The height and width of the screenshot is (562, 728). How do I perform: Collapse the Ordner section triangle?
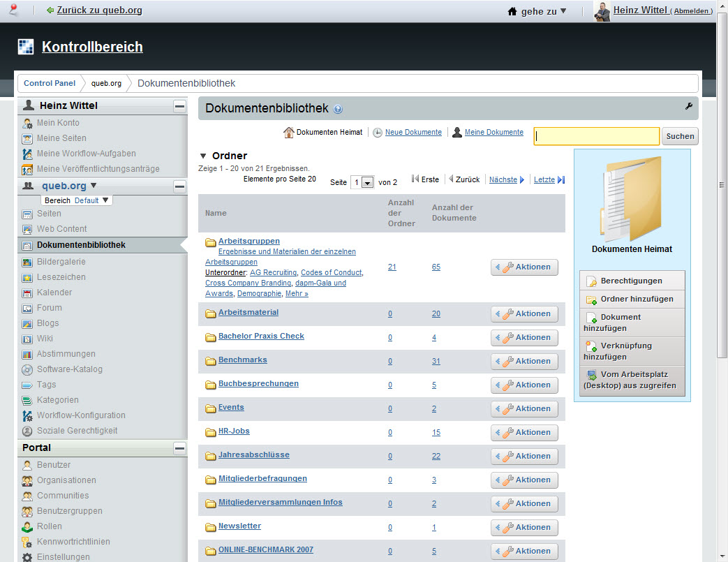pyautogui.click(x=203, y=156)
